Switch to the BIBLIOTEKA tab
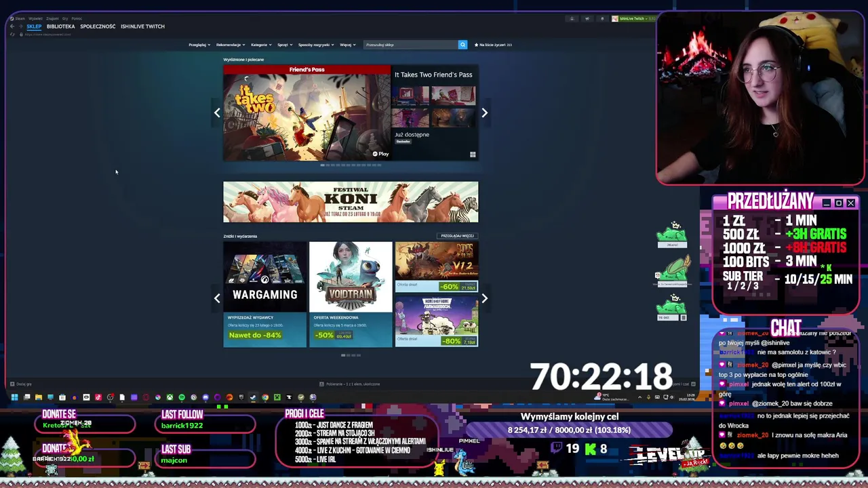This screenshot has height=488, width=868. point(60,26)
